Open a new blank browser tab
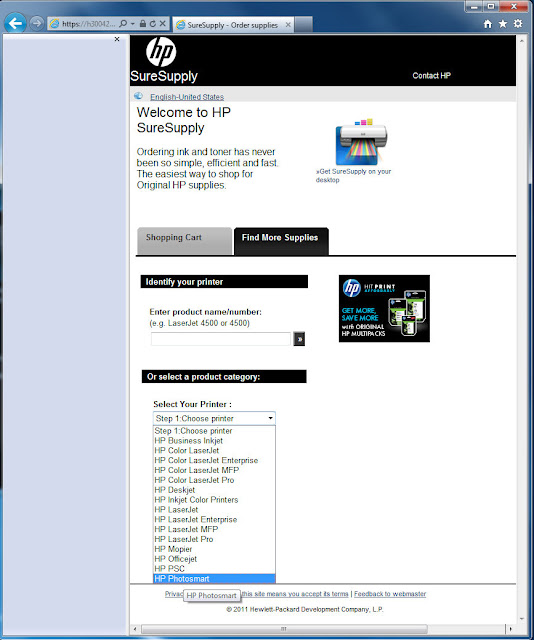Viewport: 534px width, 640px height. 303,24
